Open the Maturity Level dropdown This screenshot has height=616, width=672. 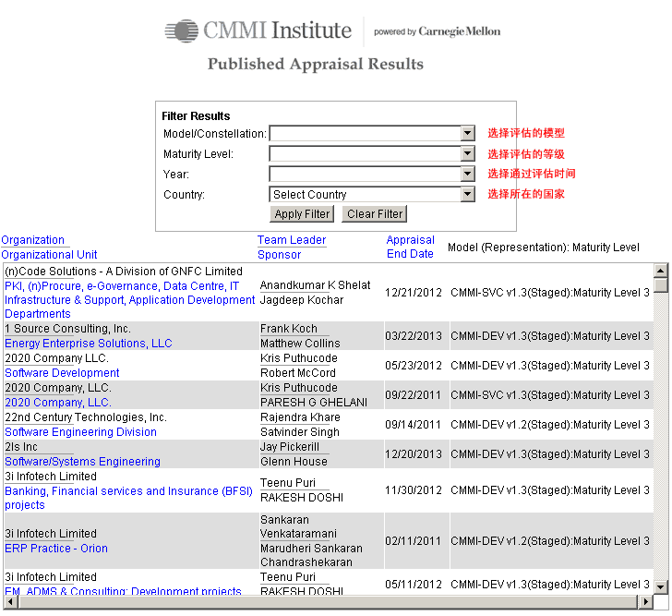(372, 153)
